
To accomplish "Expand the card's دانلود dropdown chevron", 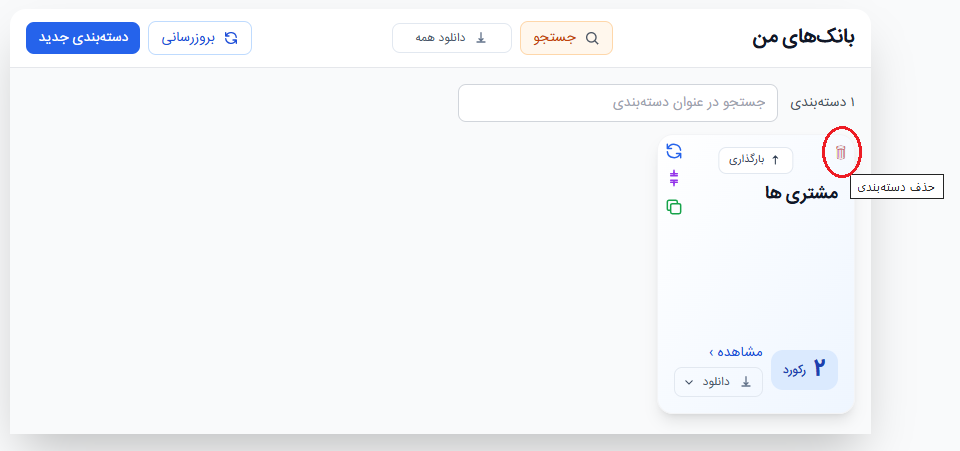I will (x=689, y=382).
